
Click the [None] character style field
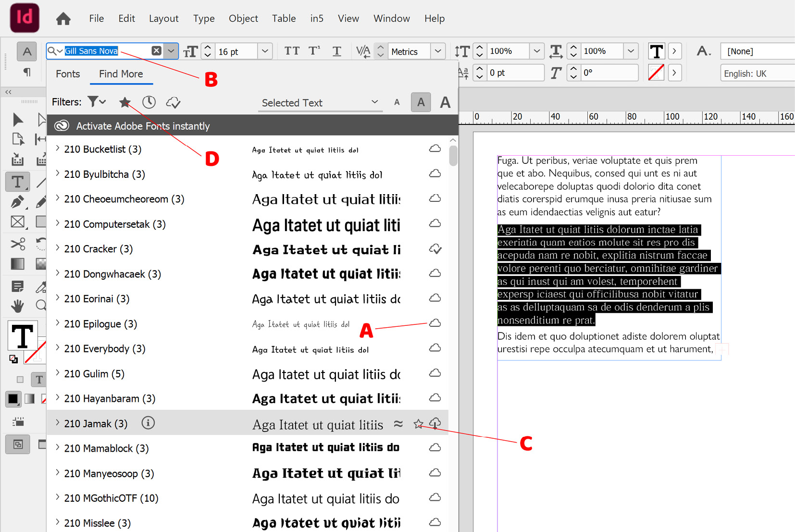click(x=758, y=51)
